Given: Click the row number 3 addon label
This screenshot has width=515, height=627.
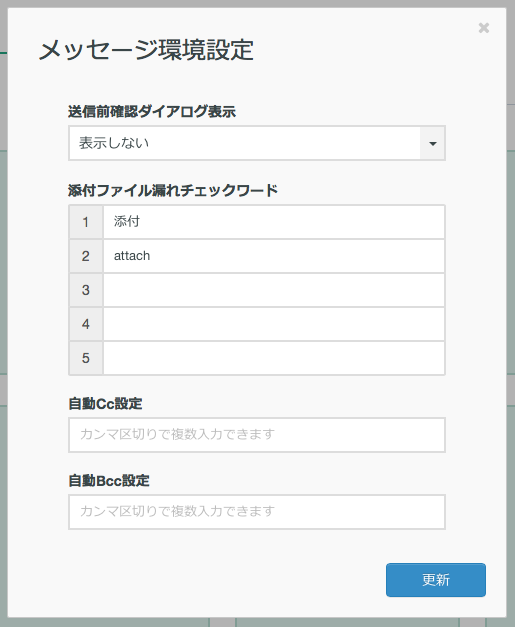Looking at the screenshot, I should pos(86,290).
